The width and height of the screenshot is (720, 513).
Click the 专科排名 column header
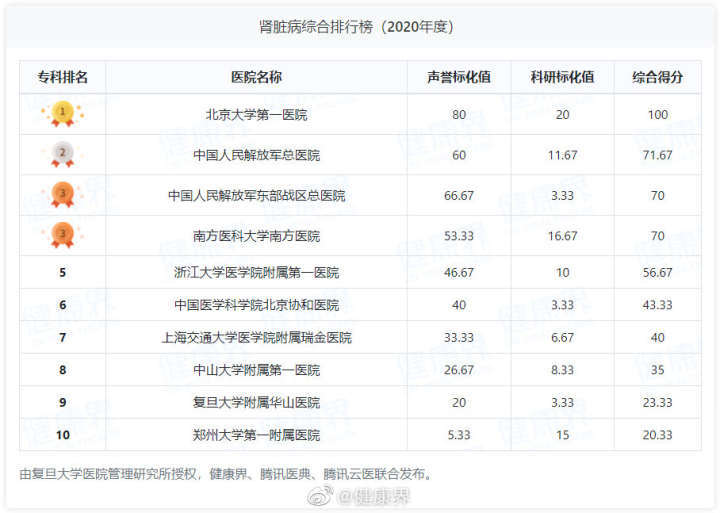(62, 77)
